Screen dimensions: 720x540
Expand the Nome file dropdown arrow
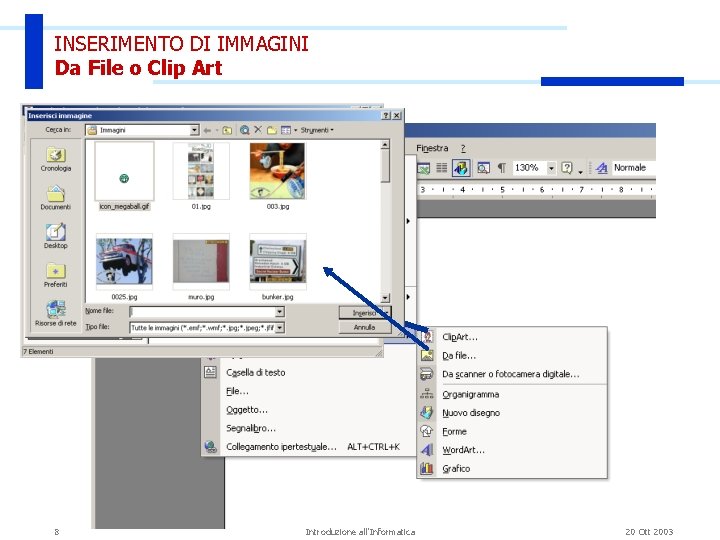(279, 312)
